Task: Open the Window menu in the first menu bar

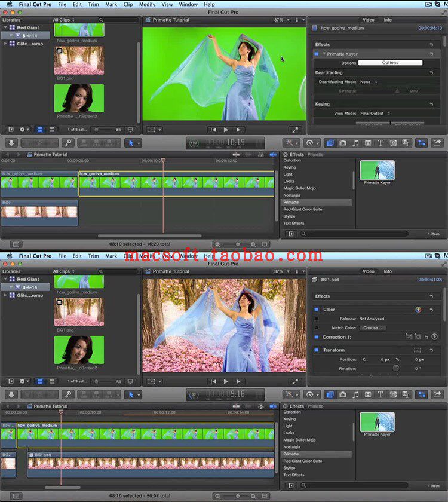Action: tap(188, 4)
